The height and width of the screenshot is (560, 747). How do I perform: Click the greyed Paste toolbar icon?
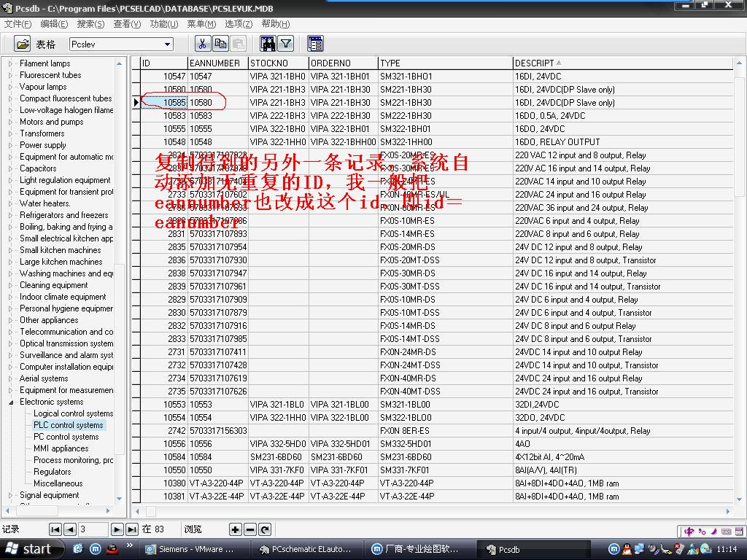coord(238,44)
